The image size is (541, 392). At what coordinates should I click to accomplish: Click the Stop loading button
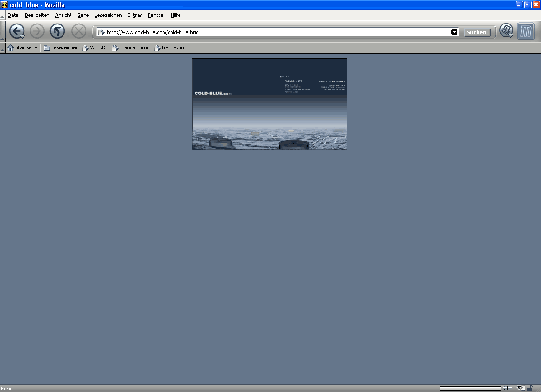(78, 31)
